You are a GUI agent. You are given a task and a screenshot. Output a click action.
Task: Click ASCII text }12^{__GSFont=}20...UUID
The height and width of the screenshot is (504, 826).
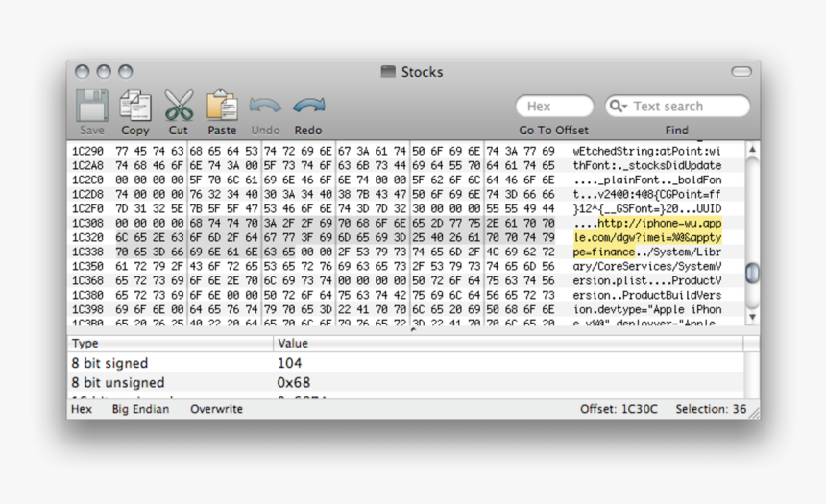(647, 208)
